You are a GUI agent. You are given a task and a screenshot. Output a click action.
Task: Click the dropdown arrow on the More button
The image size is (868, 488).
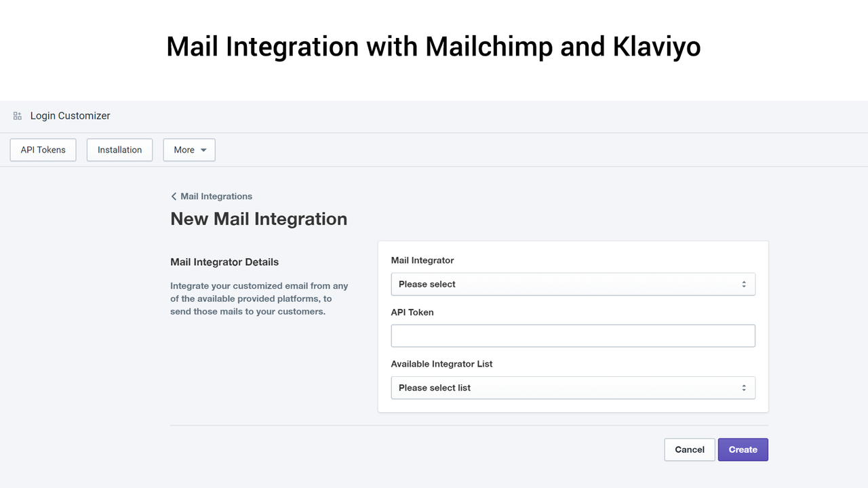[x=203, y=150]
